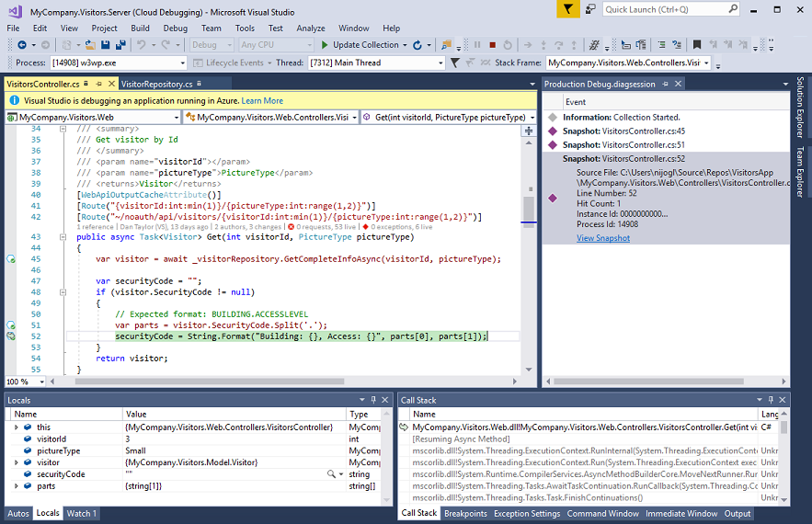Click the View Snapshot link
Screen dimensions: 812x524
point(603,238)
